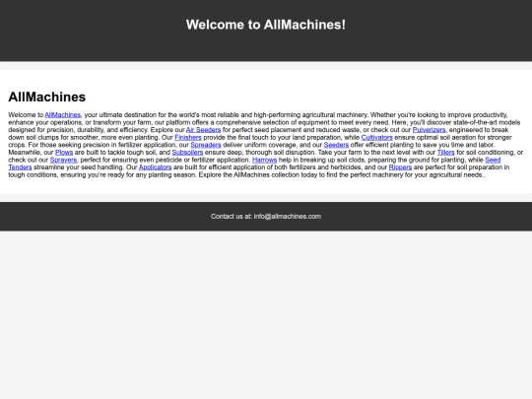
Task: Follow the Rippers link
Action: coord(400,167)
